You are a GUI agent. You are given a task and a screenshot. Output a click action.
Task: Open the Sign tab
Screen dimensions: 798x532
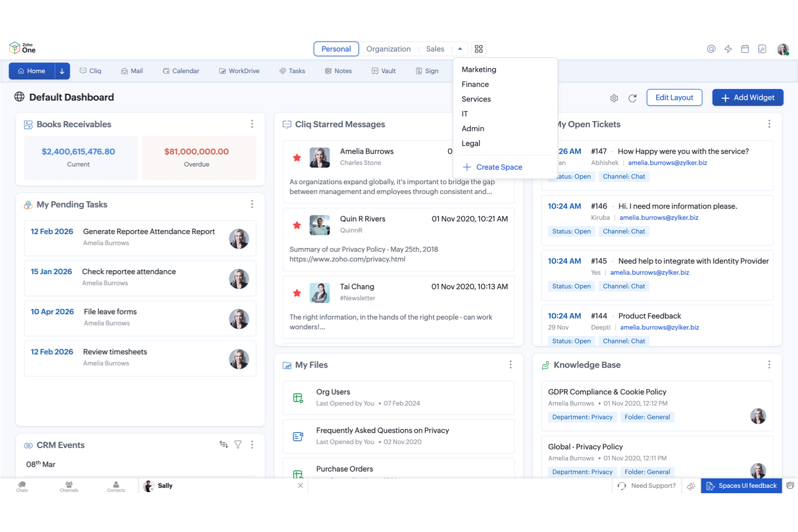point(427,71)
